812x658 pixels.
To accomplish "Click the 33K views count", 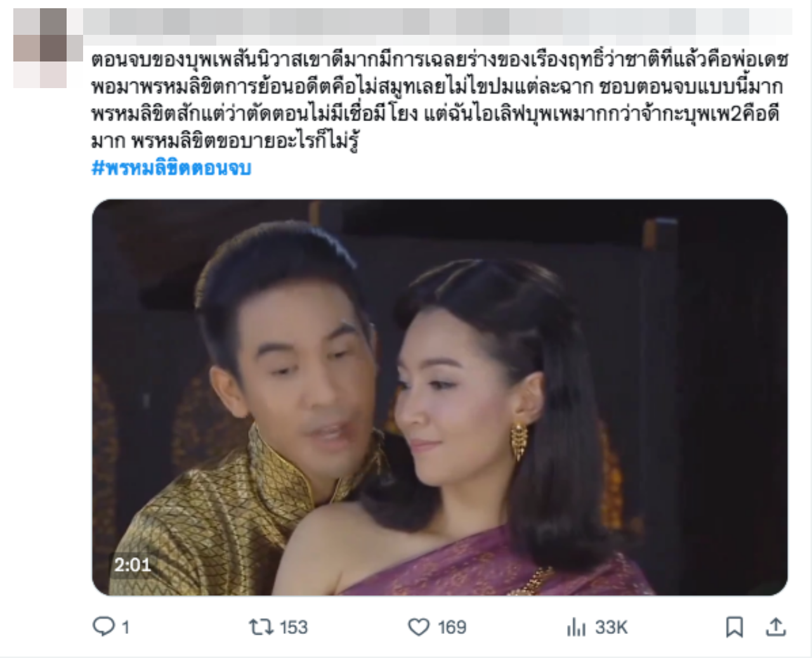I will tap(612, 627).
